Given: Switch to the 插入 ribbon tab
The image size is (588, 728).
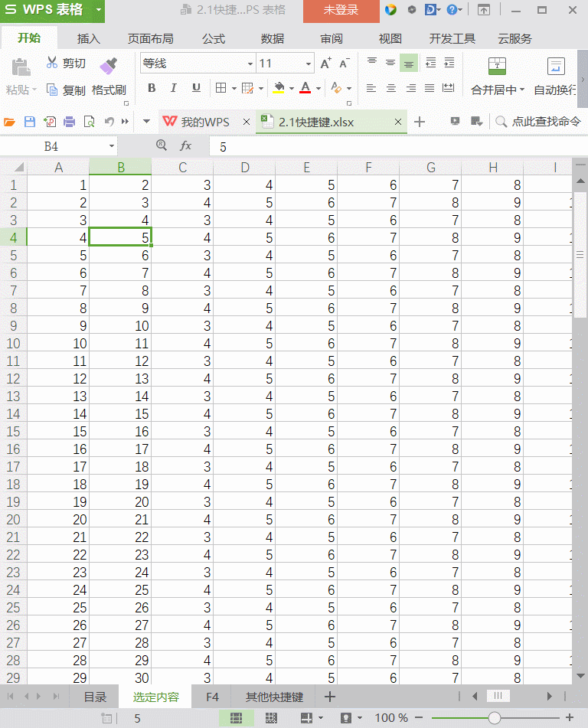Looking at the screenshot, I should click(89, 38).
